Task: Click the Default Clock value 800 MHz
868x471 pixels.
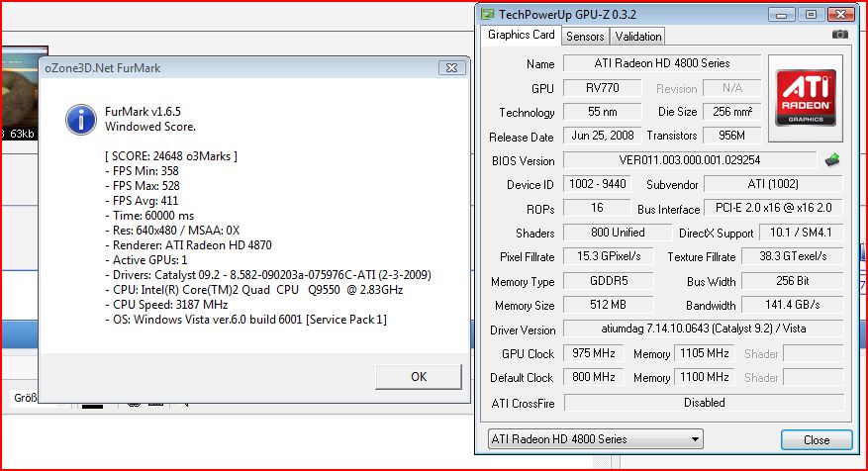Action: [594, 377]
